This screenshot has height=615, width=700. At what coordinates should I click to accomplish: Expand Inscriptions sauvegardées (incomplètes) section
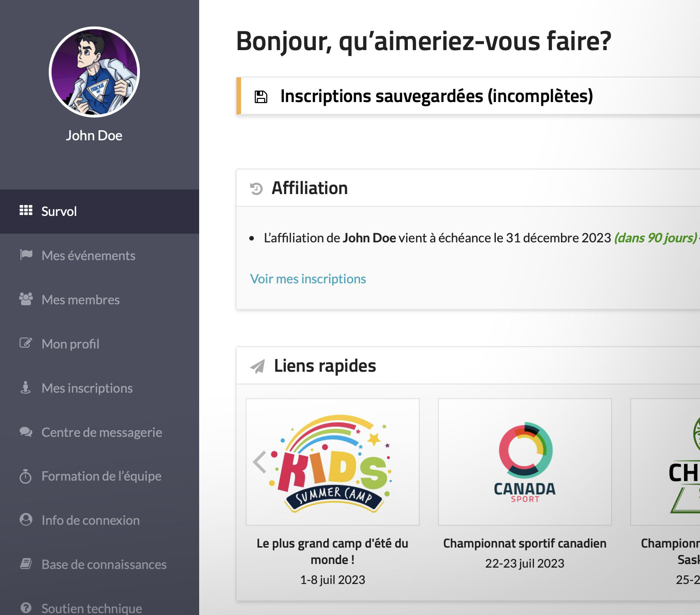click(436, 96)
